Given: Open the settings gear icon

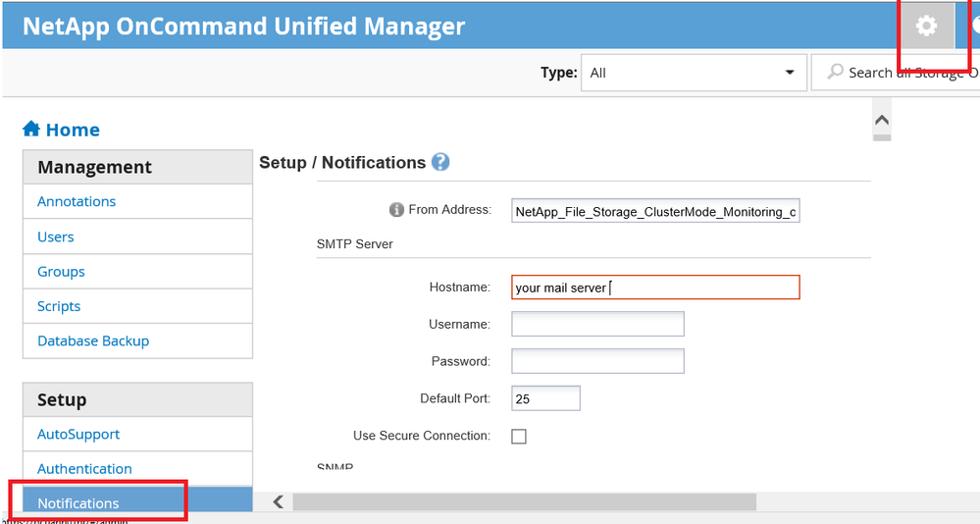Looking at the screenshot, I should point(926,26).
